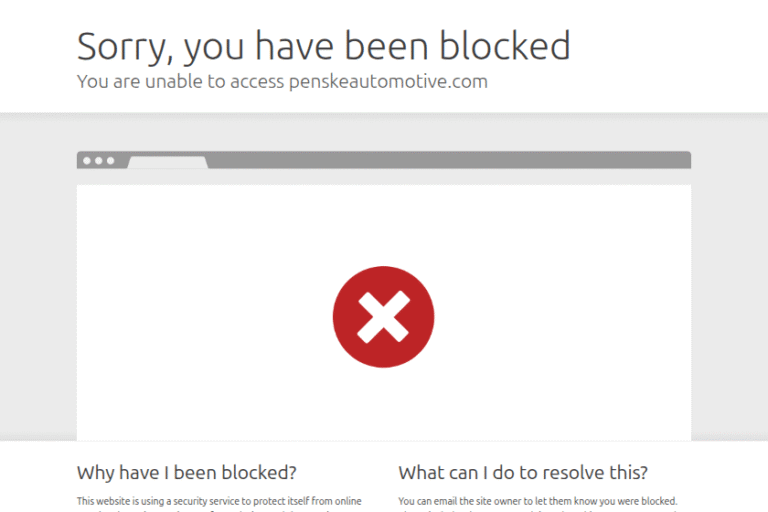This screenshot has width=768, height=512.
Task: Click the middle dot in the illustrated browser bar
Action: click(x=98, y=160)
